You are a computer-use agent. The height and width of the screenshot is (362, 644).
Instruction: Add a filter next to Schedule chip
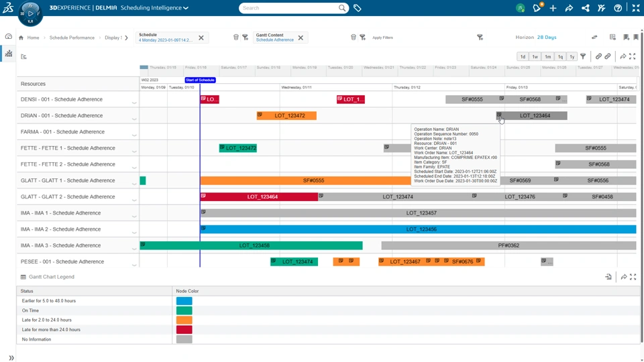click(x=246, y=38)
